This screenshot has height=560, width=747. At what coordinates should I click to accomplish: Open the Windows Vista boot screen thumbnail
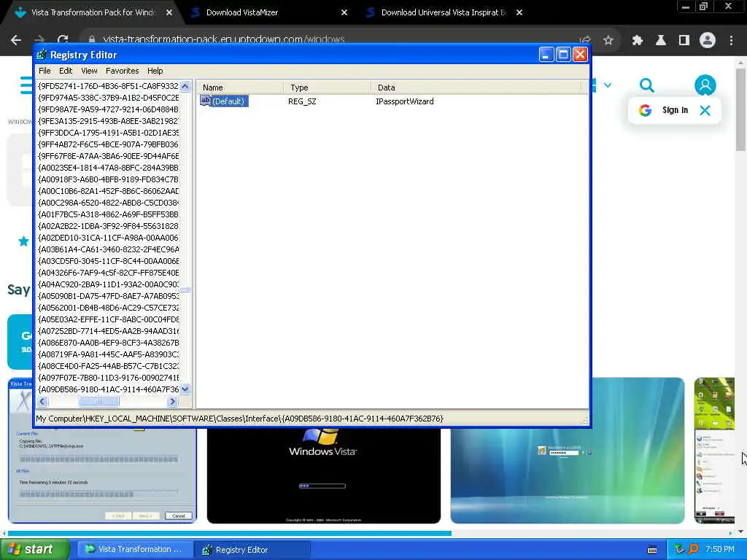point(323,475)
